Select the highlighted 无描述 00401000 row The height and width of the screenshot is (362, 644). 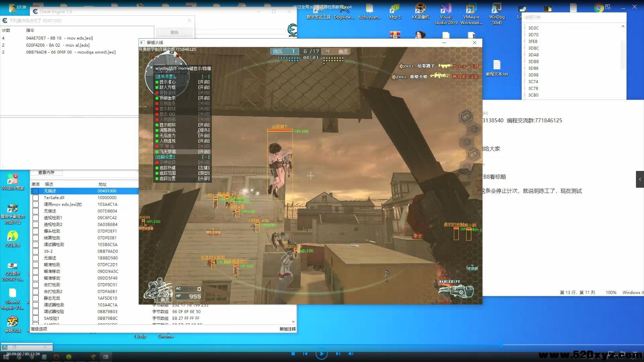[85, 191]
